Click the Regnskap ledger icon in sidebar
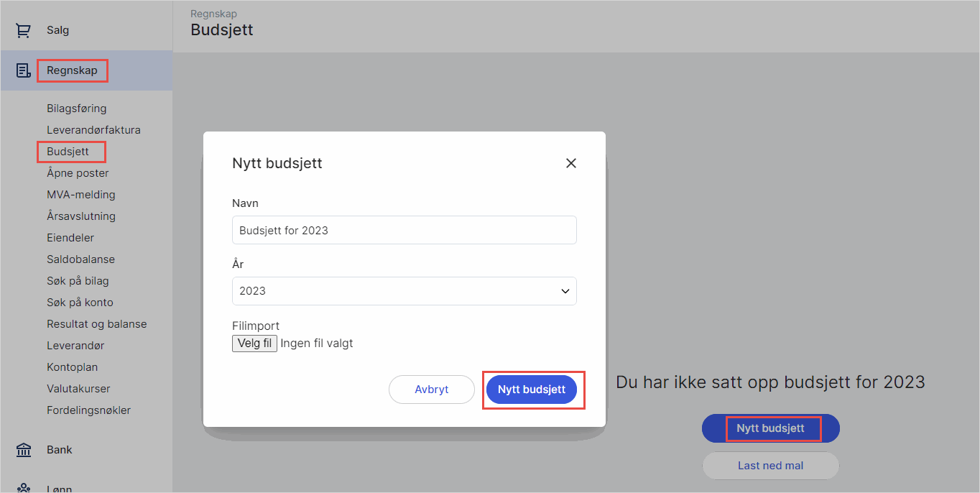Screen dimensions: 980x493 [24, 70]
